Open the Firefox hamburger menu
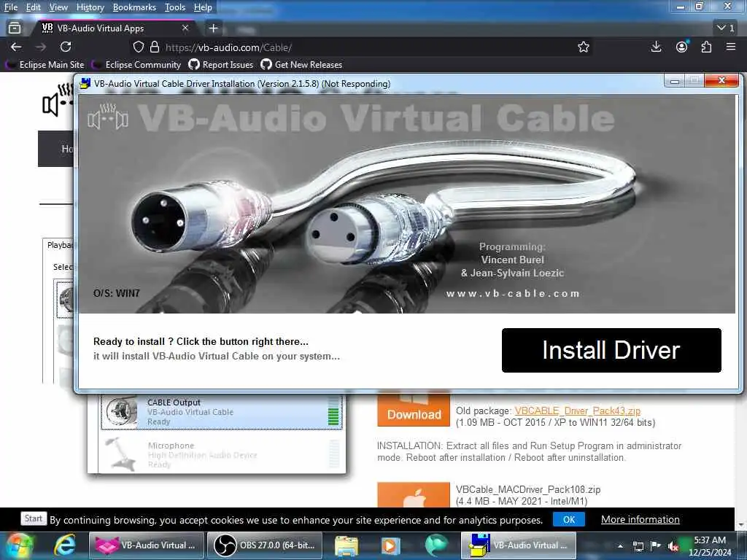Viewport: 747px width, 560px height. tap(731, 47)
